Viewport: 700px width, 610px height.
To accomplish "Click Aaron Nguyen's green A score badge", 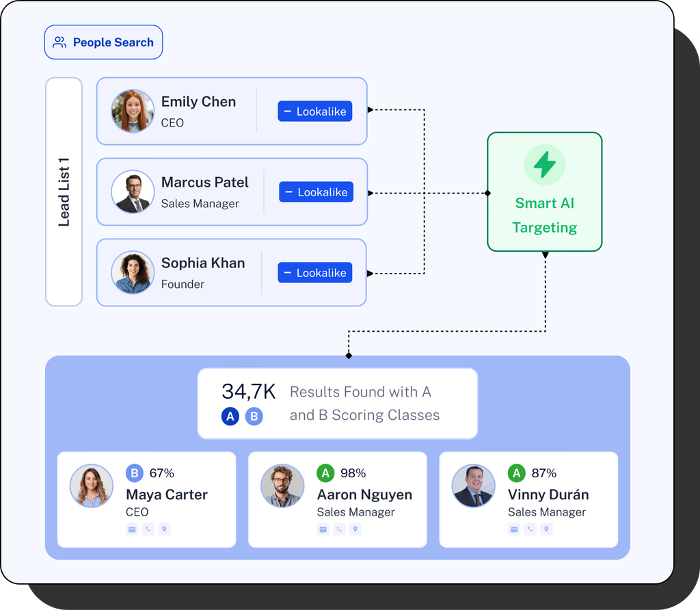I will click(325, 473).
